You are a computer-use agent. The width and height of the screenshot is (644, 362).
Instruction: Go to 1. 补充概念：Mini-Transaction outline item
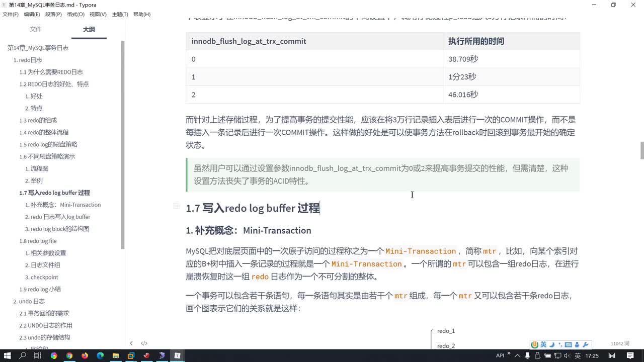63,205
